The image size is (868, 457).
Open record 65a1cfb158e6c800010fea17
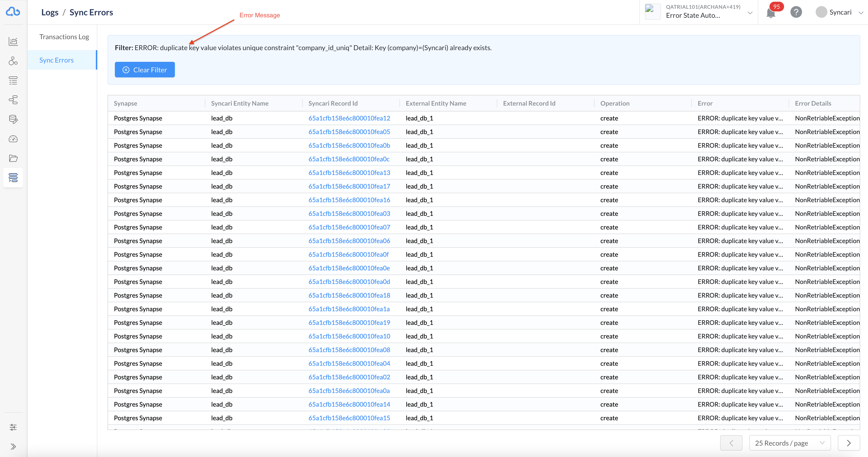(349, 186)
